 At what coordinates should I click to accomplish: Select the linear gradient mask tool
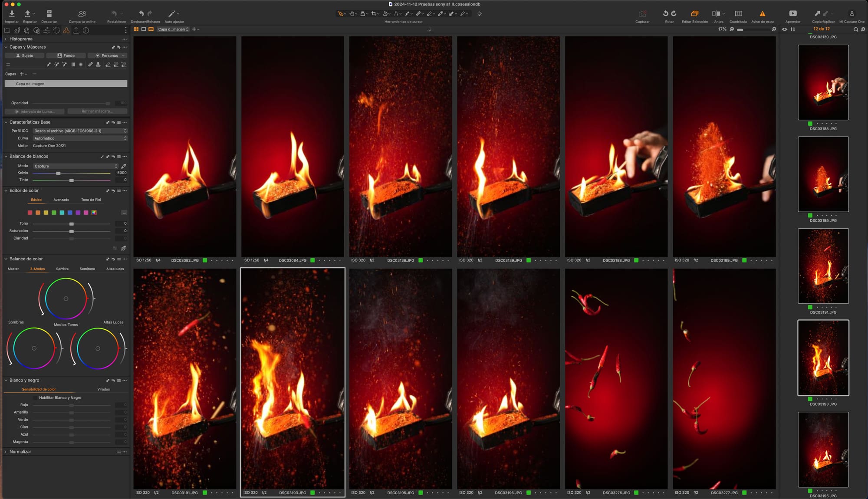(73, 65)
